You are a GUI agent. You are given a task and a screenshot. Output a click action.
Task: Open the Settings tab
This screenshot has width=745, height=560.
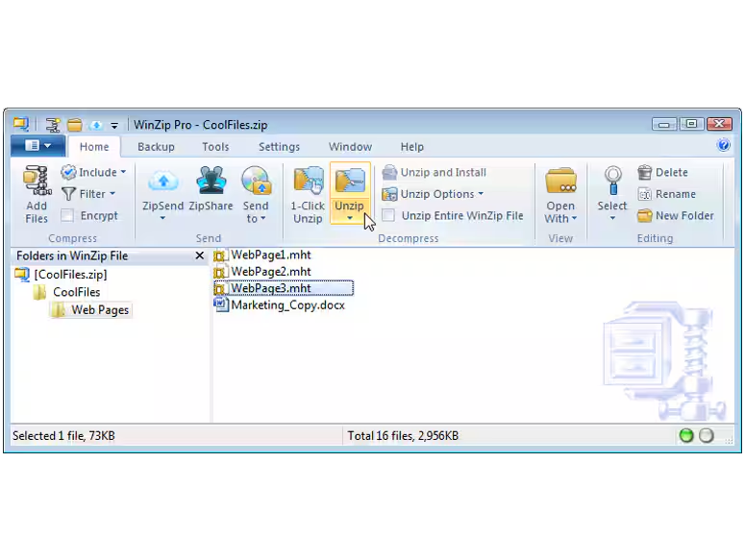279,147
